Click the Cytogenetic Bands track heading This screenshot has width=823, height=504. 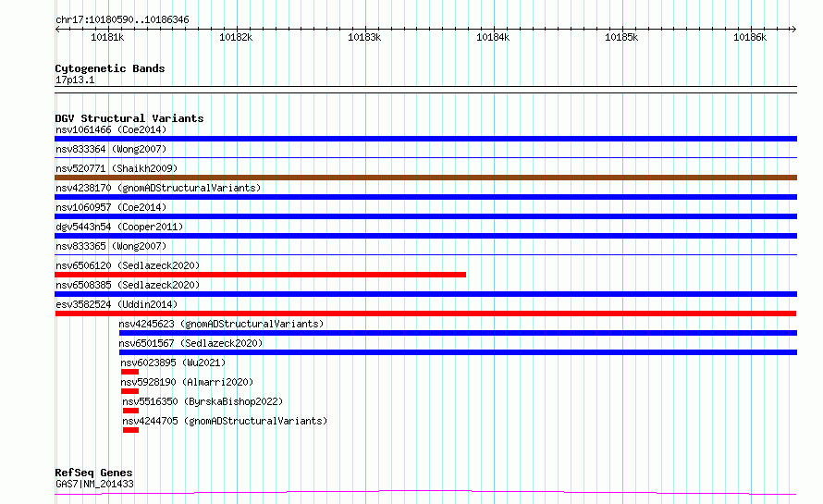[110, 68]
